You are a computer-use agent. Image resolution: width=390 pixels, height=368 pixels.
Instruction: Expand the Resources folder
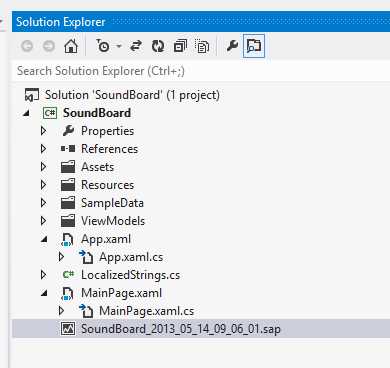pos(43,185)
